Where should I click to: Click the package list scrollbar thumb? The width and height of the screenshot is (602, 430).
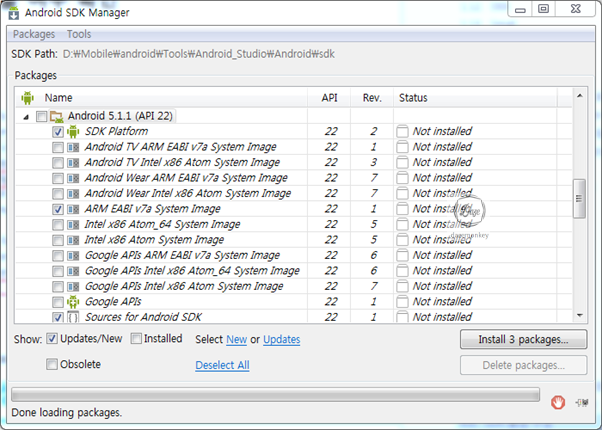pyautogui.click(x=579, y=198)
